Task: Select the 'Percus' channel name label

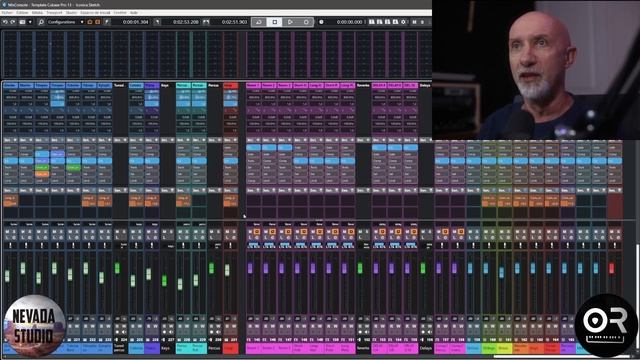Action: 214,348
